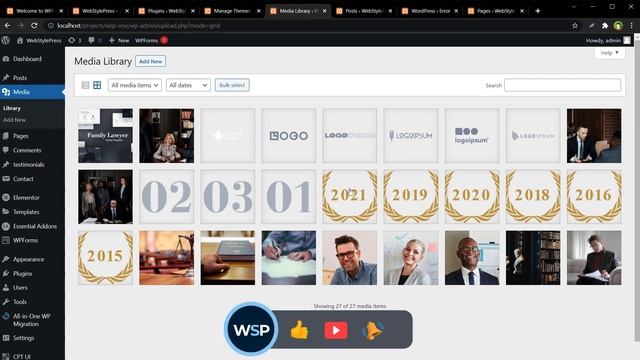Bookmark this page with star icon

(x=575, y=25)
